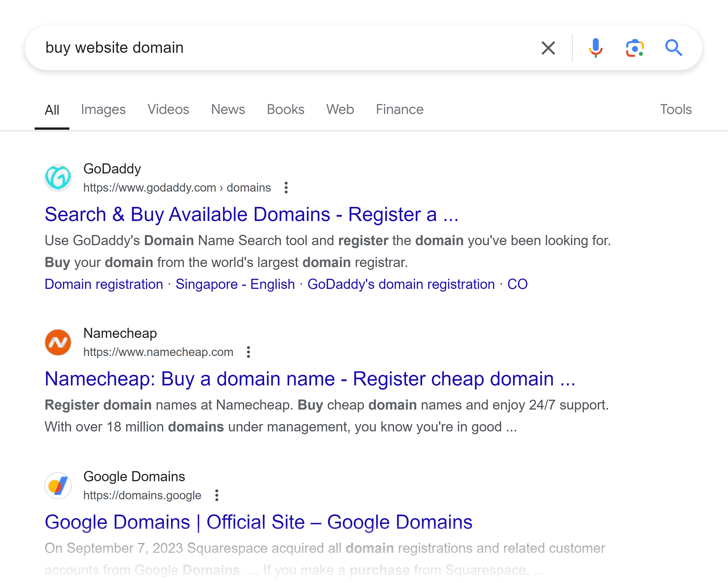Click the GoDaddy favicon logo
Image resolution: width=728 pixels, height=583 pixels.
(x=58, y=178)
